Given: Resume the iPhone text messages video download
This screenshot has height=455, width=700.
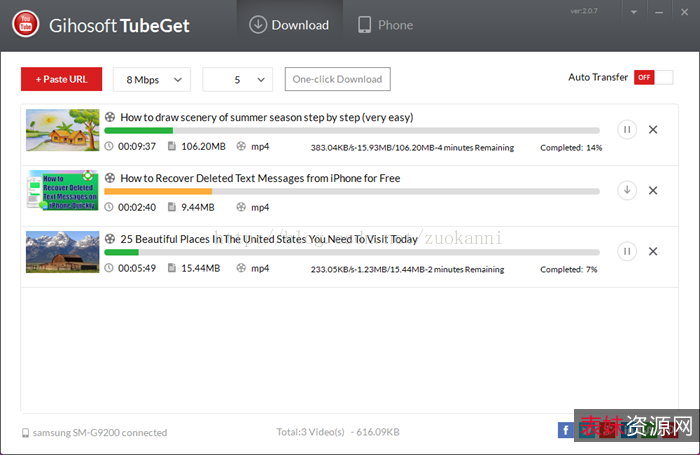Looking at the screenshot, I should pos(627,190).
